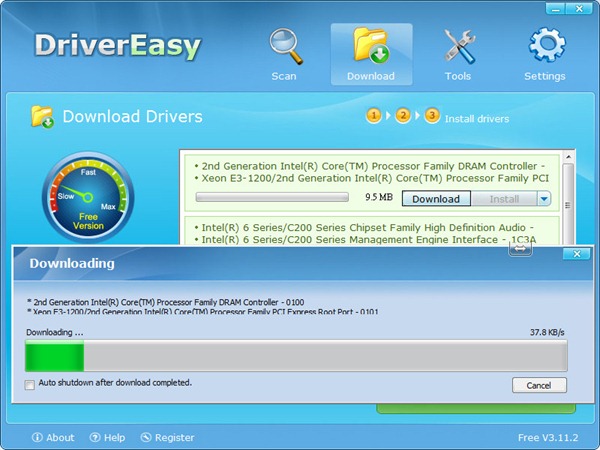
Task: Click the 9.5 MB driver progress bar
Action: point(272,197)
